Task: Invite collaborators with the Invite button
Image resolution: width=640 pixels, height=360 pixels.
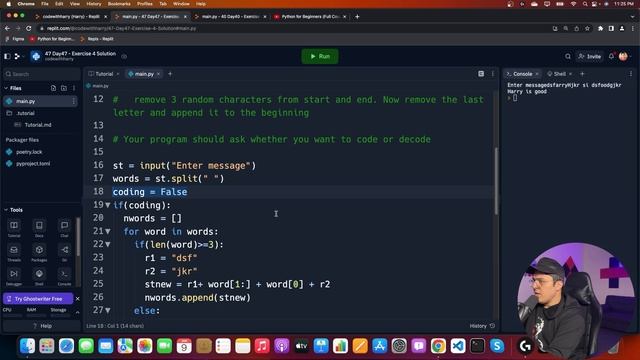Action: 590,56
